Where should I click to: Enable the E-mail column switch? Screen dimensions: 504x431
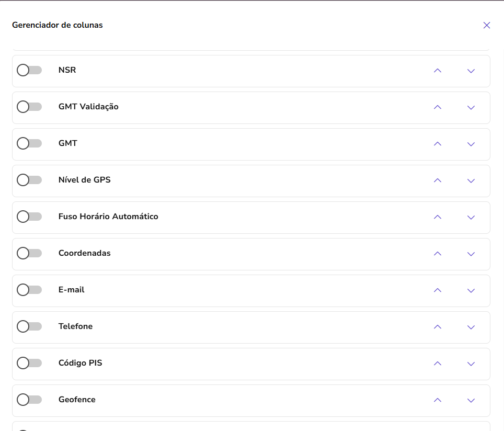tap(29, 290)
